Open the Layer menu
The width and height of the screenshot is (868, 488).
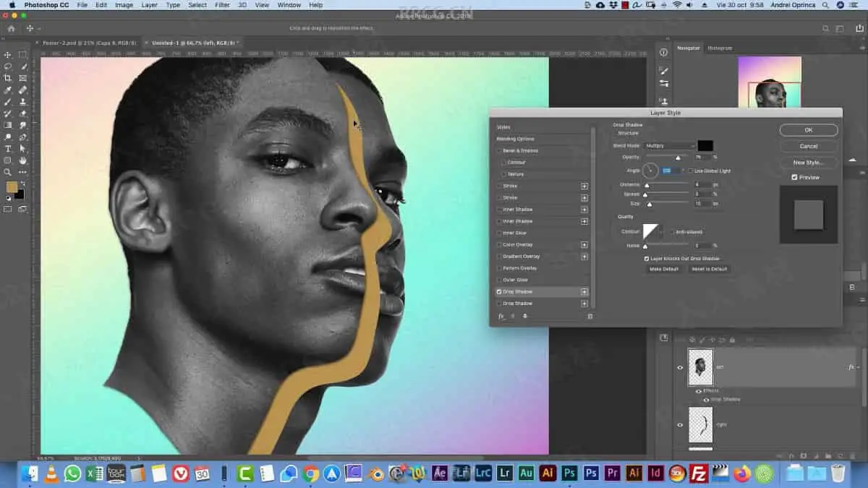point(149,5)
